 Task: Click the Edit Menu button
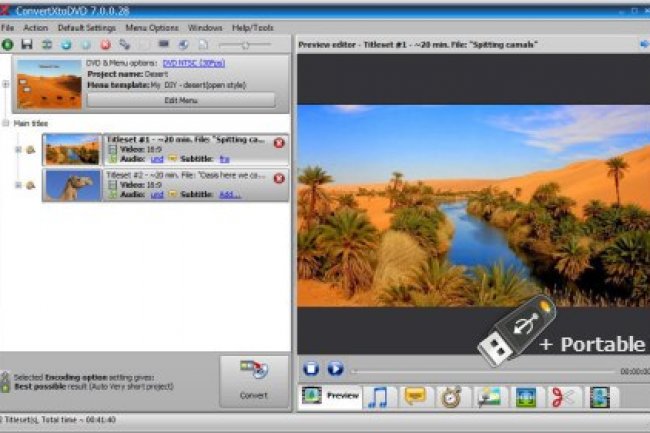(180, 100)
